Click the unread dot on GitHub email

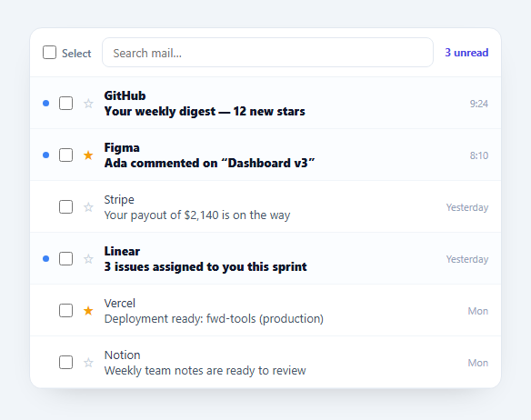pos(46,104)
